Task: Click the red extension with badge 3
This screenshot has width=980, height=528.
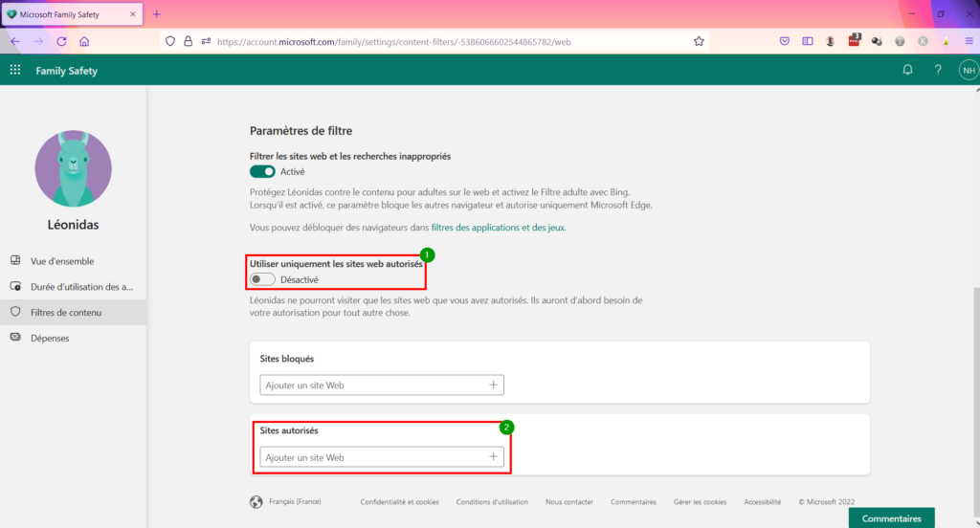Action: point(854,40)
